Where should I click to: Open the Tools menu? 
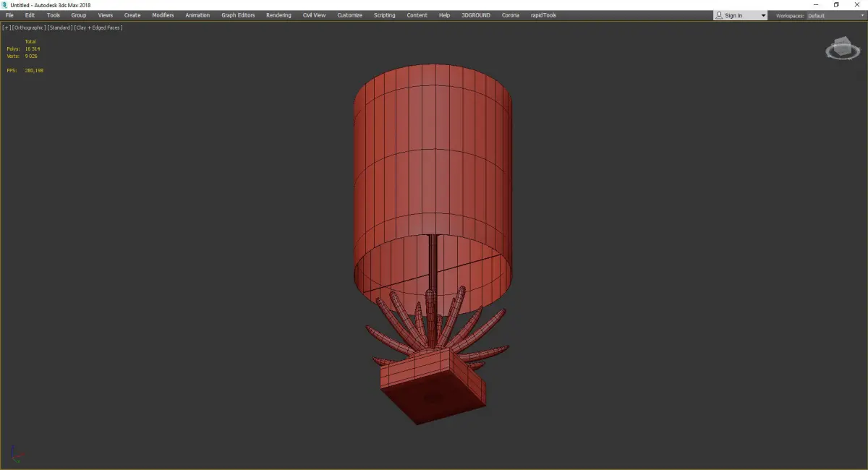[54, 15]
